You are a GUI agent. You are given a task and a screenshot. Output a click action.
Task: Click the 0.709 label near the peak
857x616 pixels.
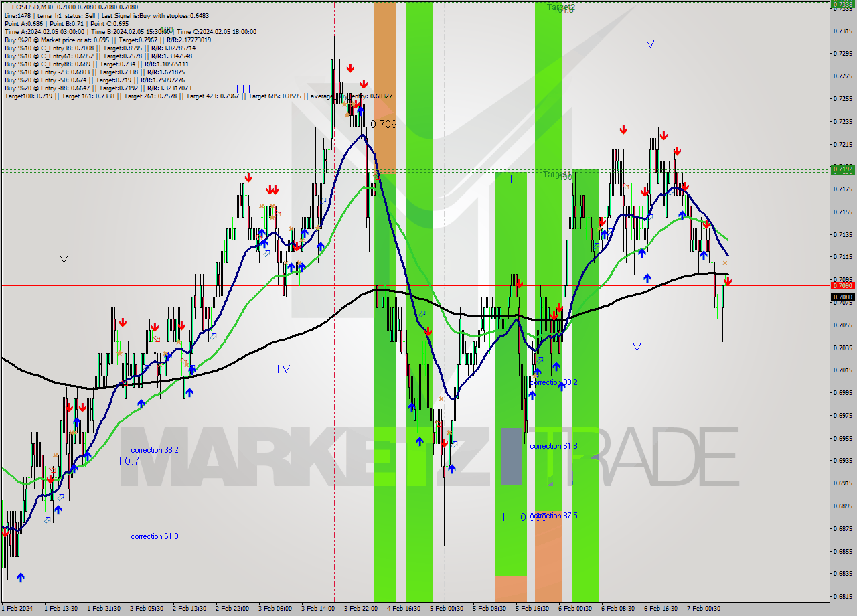coord(383,124)
